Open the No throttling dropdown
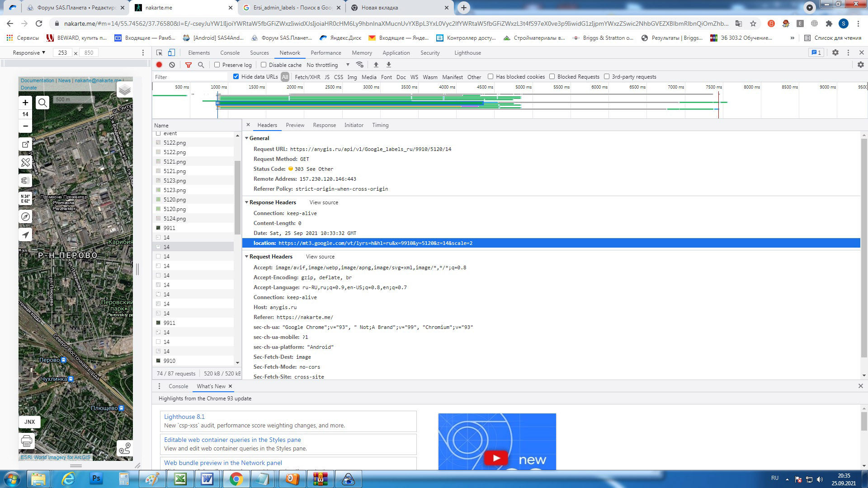This screenshot has height=488, width=868. point(328,65)
